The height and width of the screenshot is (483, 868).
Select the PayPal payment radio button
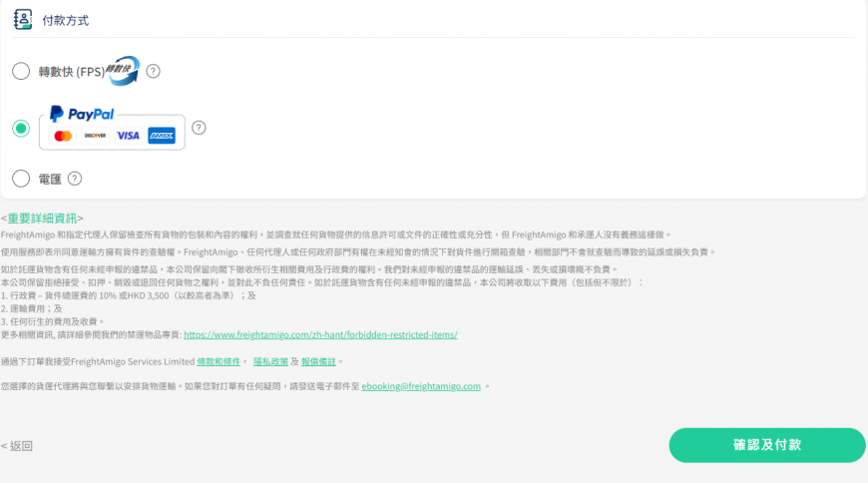click(x=21, y=129)
